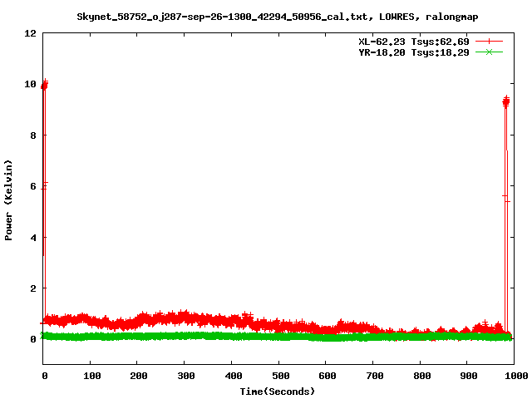Screen dimensions: 532x399
Task: Click the x-axis tick label 800
Action: (422, 376)
